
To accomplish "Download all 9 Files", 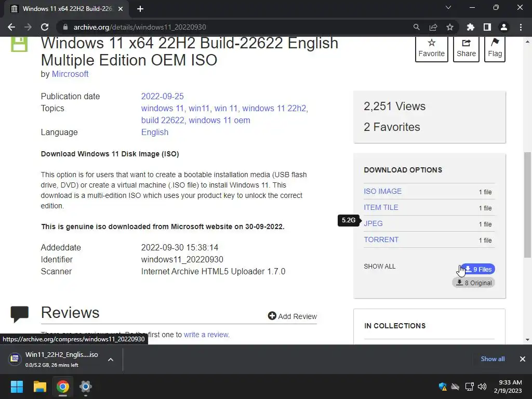I will click(478, 269).
